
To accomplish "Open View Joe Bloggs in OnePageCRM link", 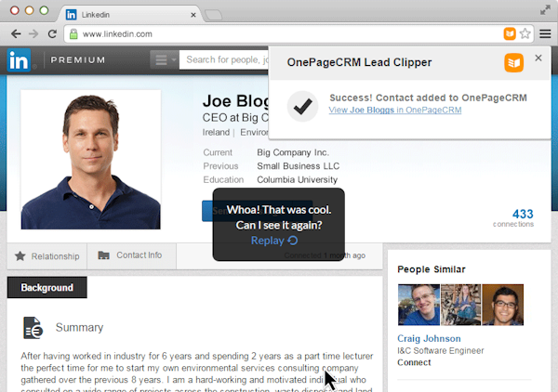I will pos(395,111).
